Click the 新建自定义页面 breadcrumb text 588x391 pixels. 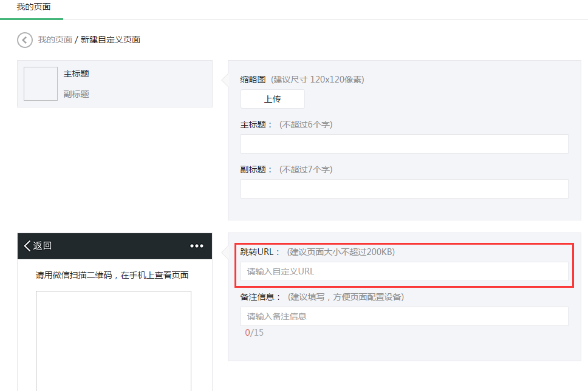coord(111,39)
